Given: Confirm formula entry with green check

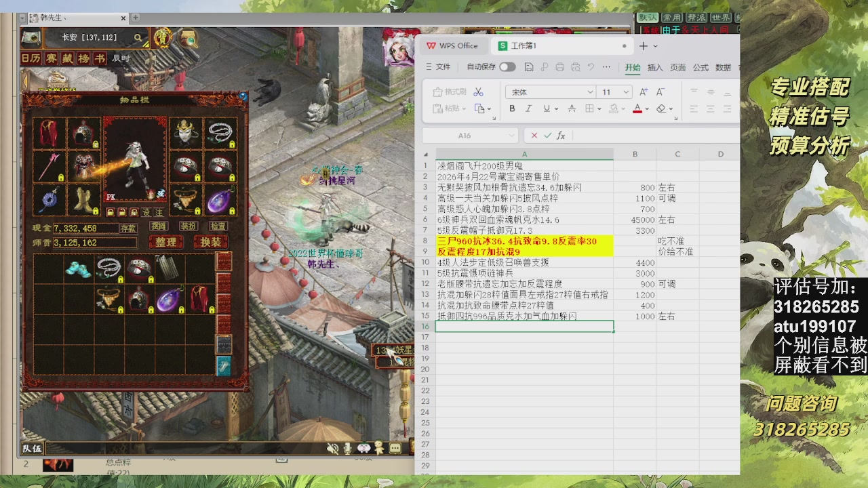Looking at the screenshot, I should [547, 136].
